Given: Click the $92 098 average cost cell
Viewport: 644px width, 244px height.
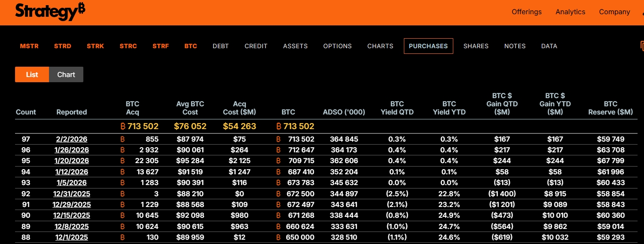Looking at the screenshot, I should coord(190,215).
